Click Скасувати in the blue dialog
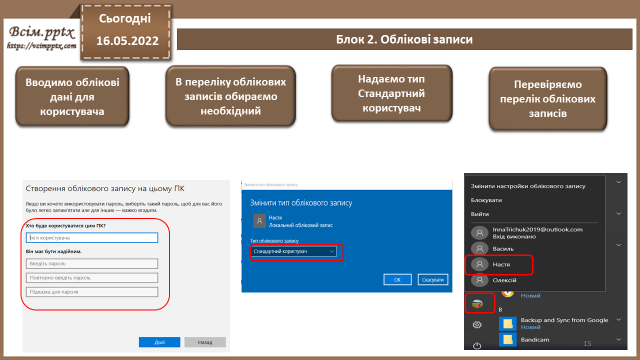This screenshot has width=640, height=360. [x=433, y=280]
